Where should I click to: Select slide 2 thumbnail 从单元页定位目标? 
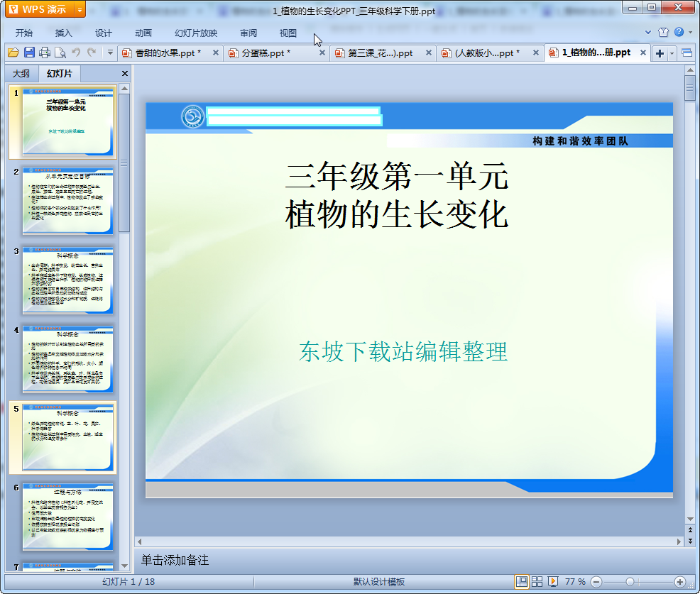coord(67,202)
